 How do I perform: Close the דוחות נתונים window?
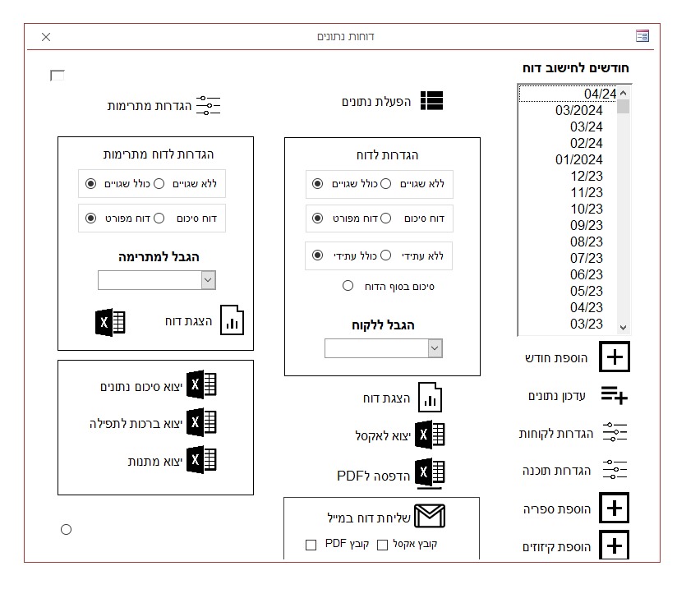[x=46, y=37]
